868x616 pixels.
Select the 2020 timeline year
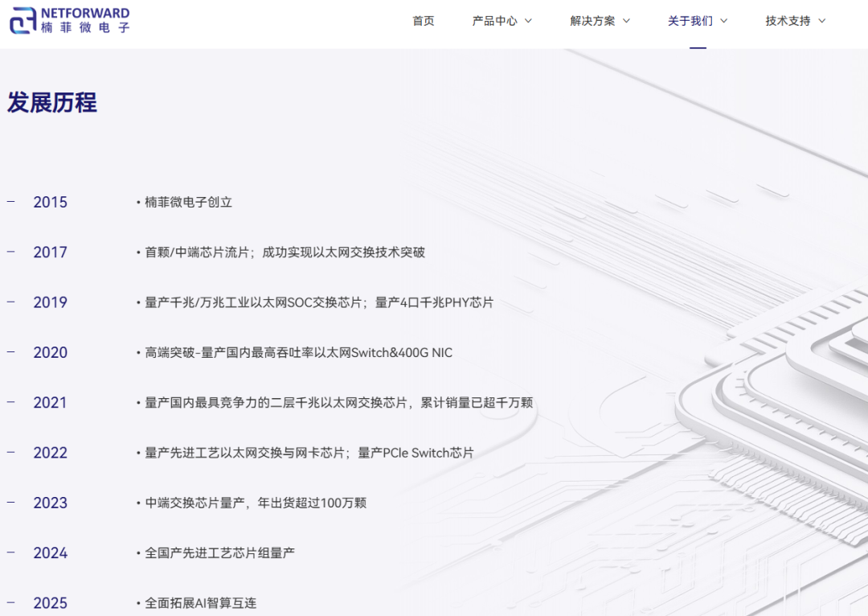[50, 353]
